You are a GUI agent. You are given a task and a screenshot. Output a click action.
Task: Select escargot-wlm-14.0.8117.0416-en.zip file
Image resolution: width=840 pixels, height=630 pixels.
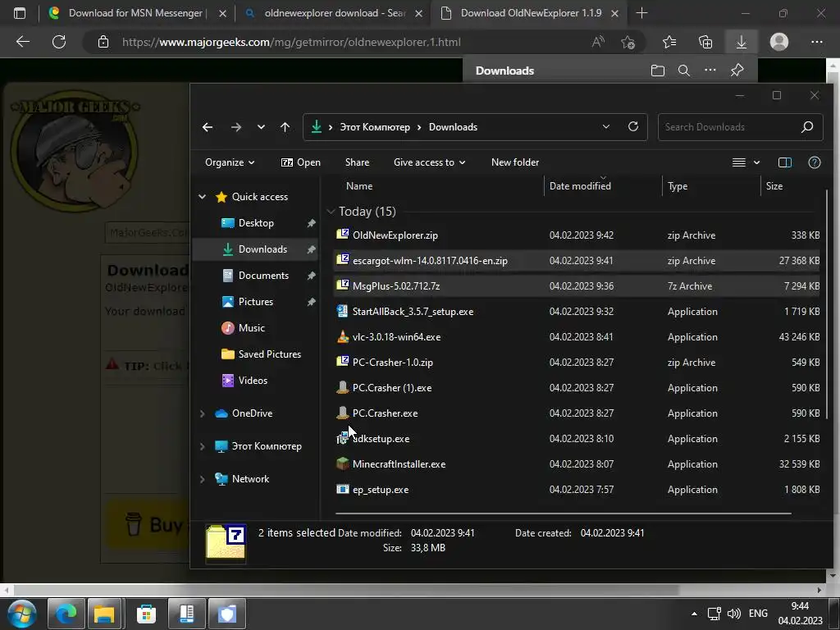pyautogui.click(x=576, y=260)
